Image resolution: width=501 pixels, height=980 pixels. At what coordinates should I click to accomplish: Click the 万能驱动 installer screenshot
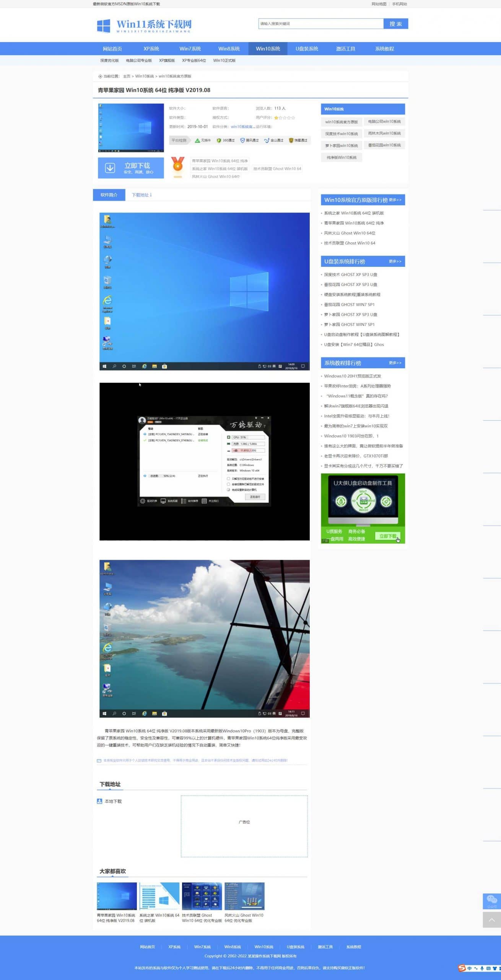(x=205, y=462)
